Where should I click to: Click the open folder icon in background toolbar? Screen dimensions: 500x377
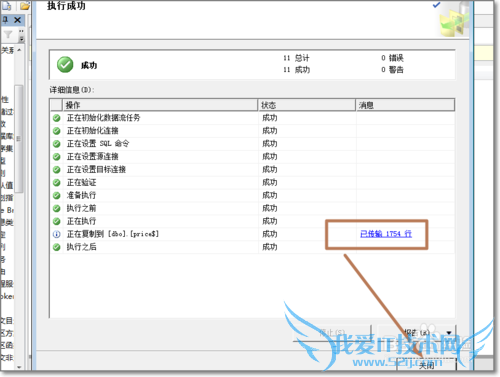(25, 6)
